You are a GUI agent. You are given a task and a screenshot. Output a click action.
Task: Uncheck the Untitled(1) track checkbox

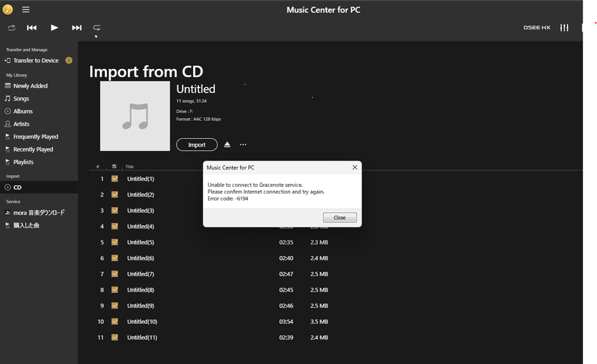115,179
